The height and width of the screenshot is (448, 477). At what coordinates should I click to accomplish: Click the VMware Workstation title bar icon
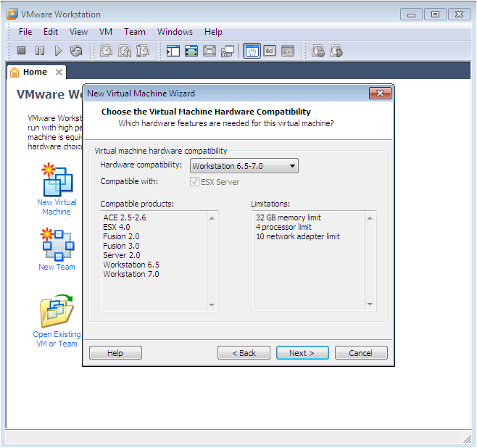tap(12, 14)
